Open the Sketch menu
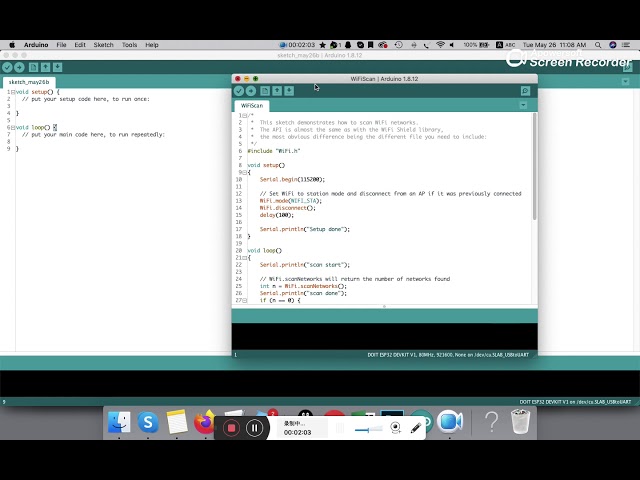640x480 pixels. 103,45
